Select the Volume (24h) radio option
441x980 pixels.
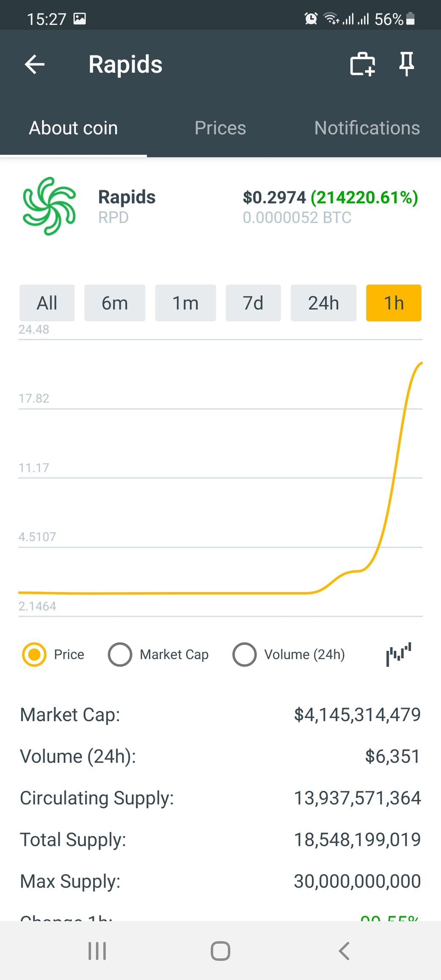[245, 654]
